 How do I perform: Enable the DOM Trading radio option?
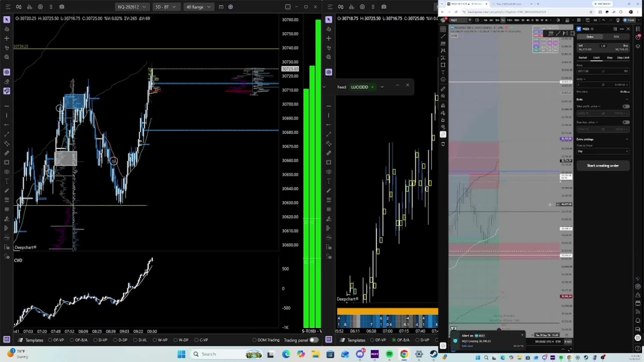[x=266, y=340]
